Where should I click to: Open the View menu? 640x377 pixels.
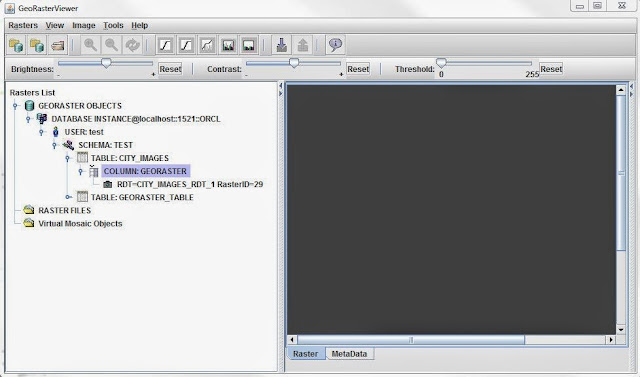[x=55, y=25]
